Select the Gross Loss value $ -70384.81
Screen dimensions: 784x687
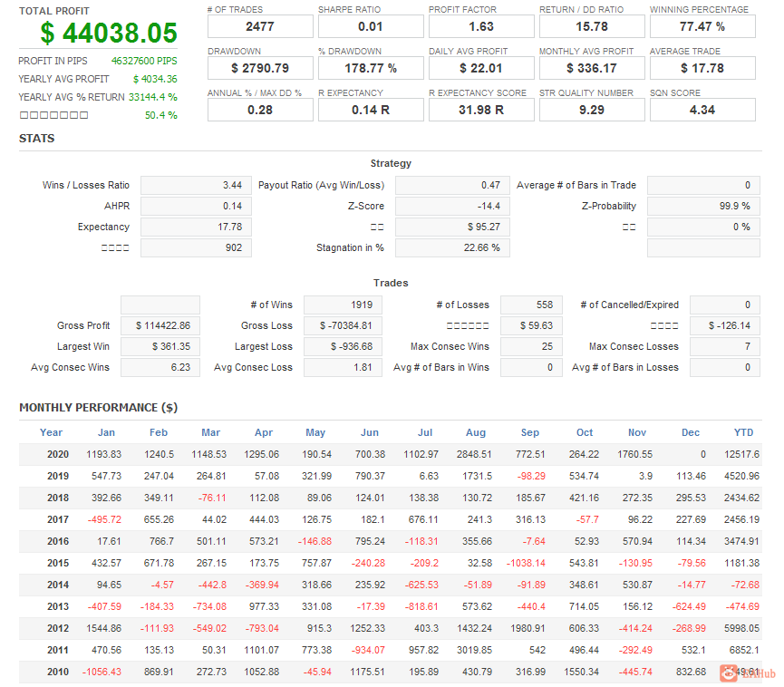(343, 325)
